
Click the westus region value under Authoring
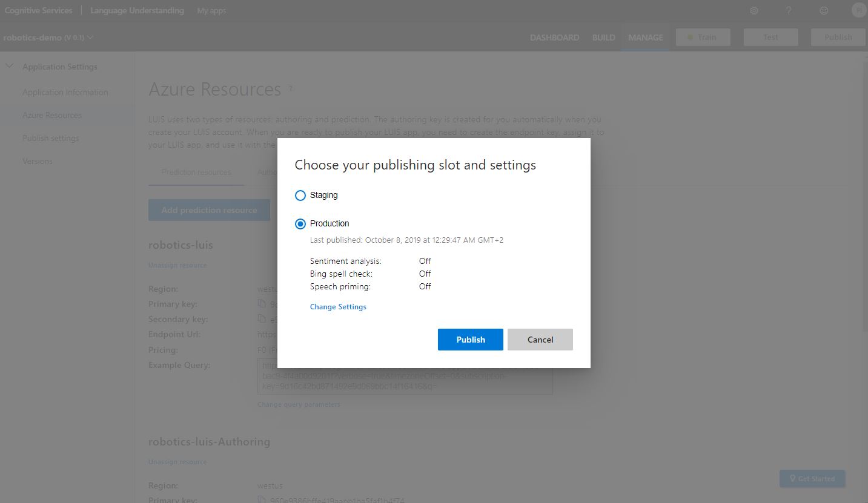tap(270, 486)
